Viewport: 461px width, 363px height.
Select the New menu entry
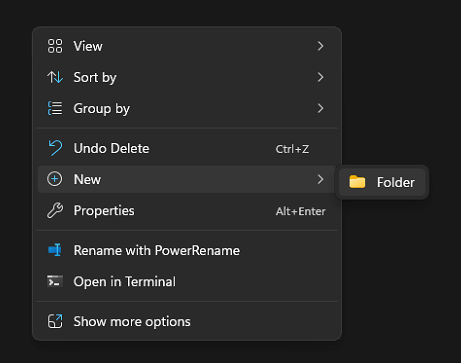[187, 179]
